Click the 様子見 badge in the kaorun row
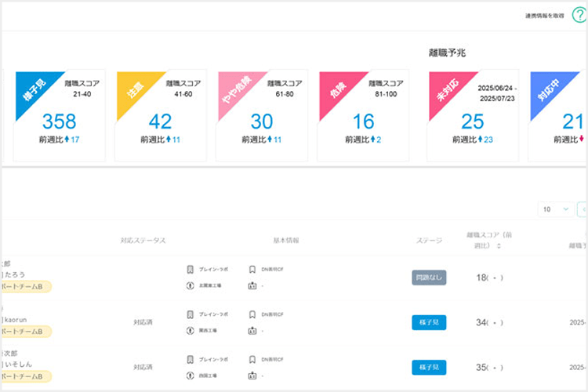The width and height of the screenshot is (588, 392). (x=429, y=322)
